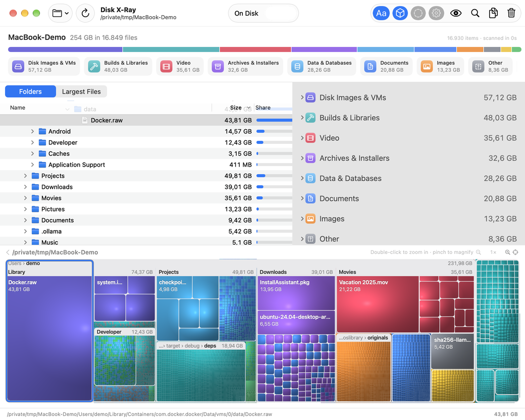This screenshot has height=420, width=525.
Task: Click the Builds & Libraries hammer chip
Action: tap(118, 66)
